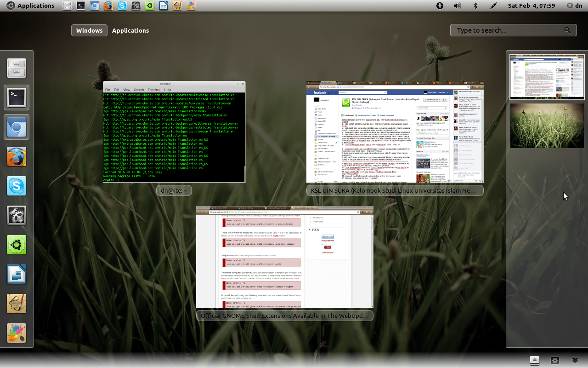The image size is (588, 368).
Task: Select the Official GNOME Shell Extensions window thumbnail
Action: coord(285,257)
